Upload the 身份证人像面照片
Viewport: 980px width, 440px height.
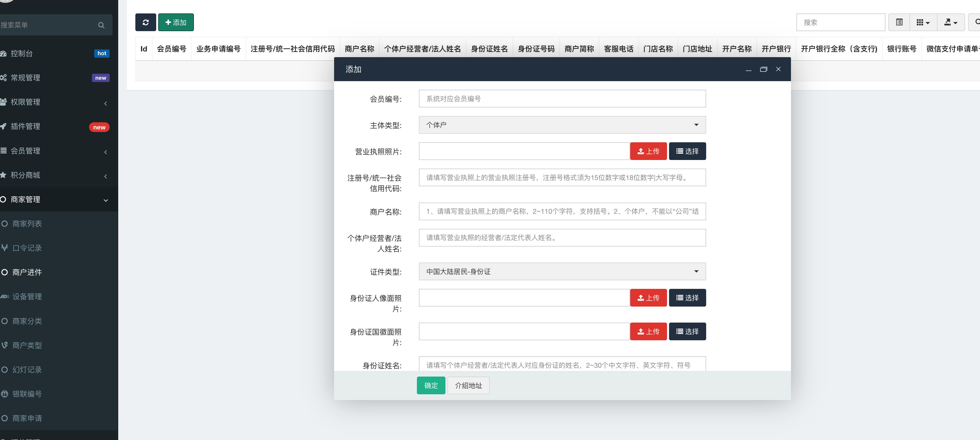pyautogui.click(x=648, y=298)
